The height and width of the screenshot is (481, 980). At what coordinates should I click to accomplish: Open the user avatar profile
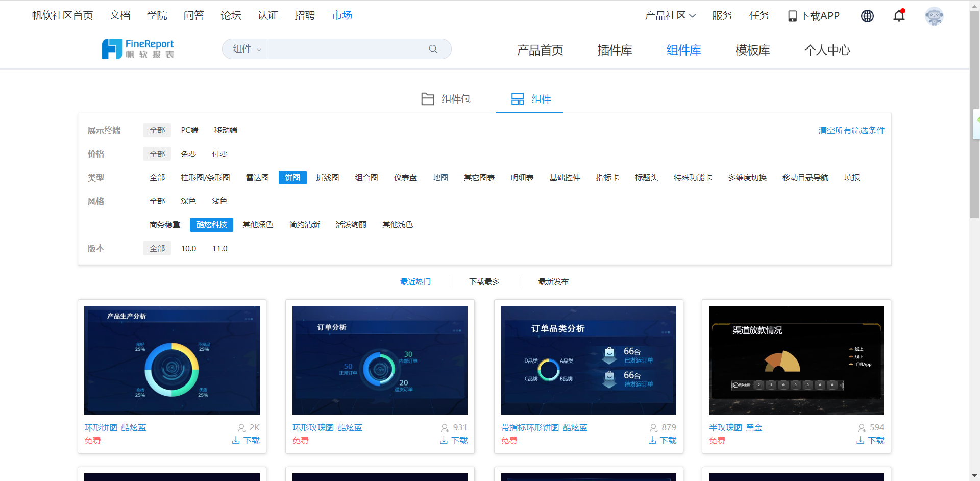tap(934, 16)
